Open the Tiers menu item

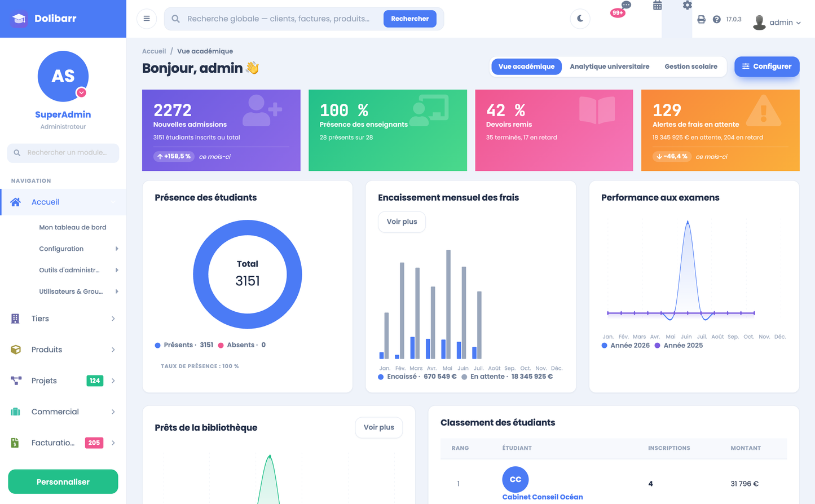tap(63, 319)
